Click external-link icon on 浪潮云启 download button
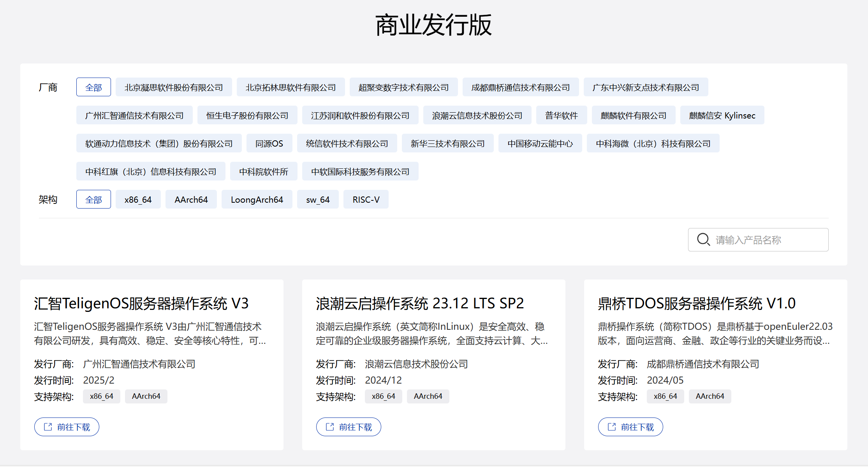The height and width of the screenshot is (467, 868). pos(330,427)
